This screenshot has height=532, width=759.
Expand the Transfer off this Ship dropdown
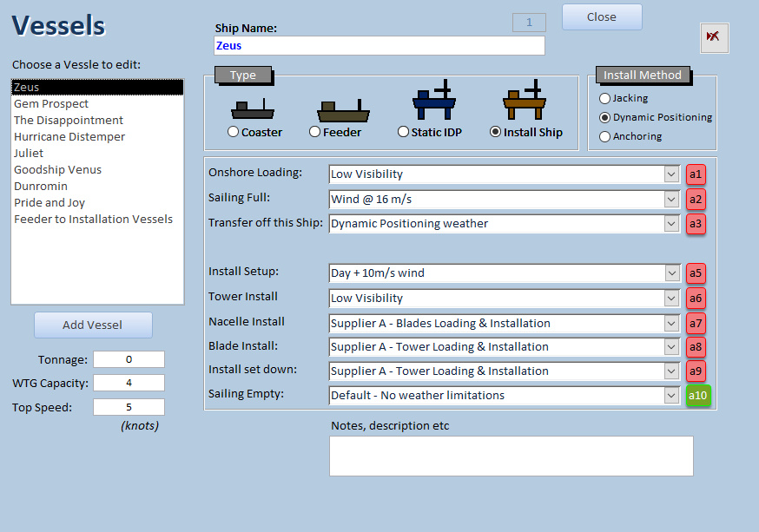(x=671, y=223)
